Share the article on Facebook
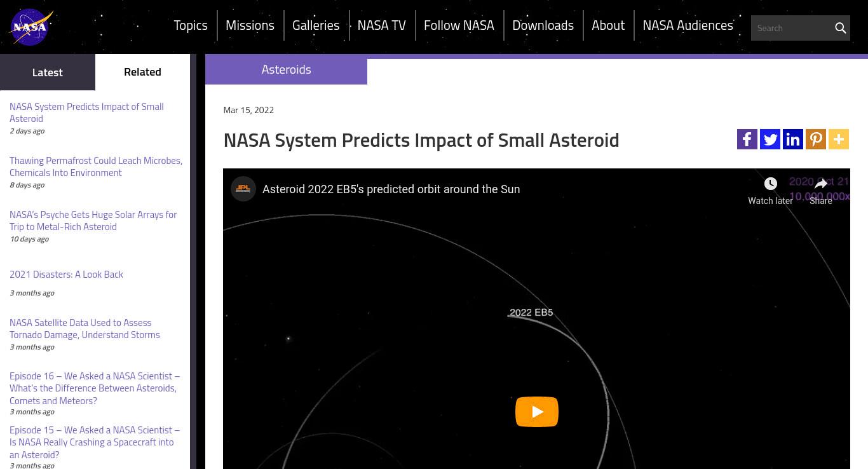The height and width of the screenshot is (469, 868). pyautogui.click(x=747, y=139)
